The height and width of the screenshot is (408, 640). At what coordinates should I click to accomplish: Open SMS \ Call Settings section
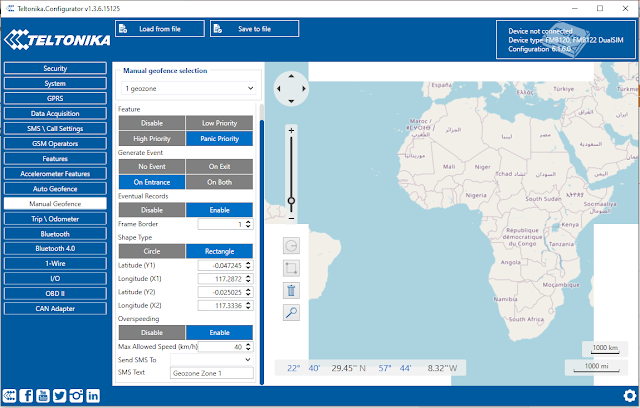click(55, 129)
